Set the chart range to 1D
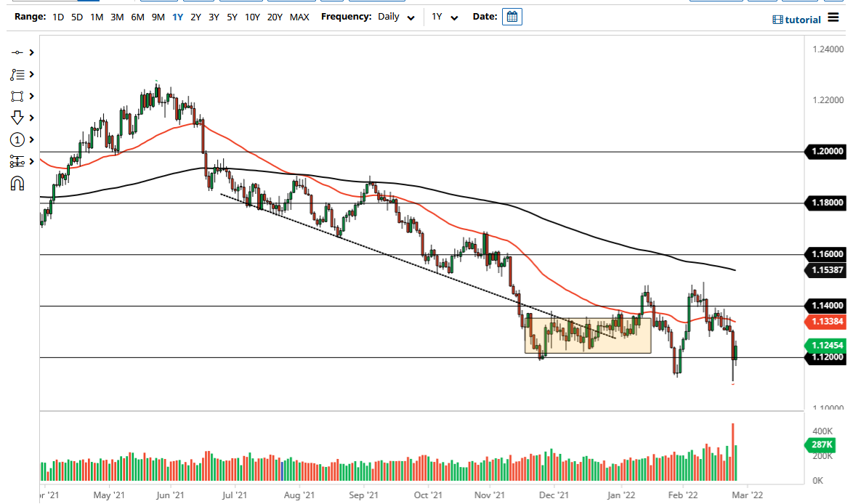This screenshot has width=853, height=504. tap(57, 17)
